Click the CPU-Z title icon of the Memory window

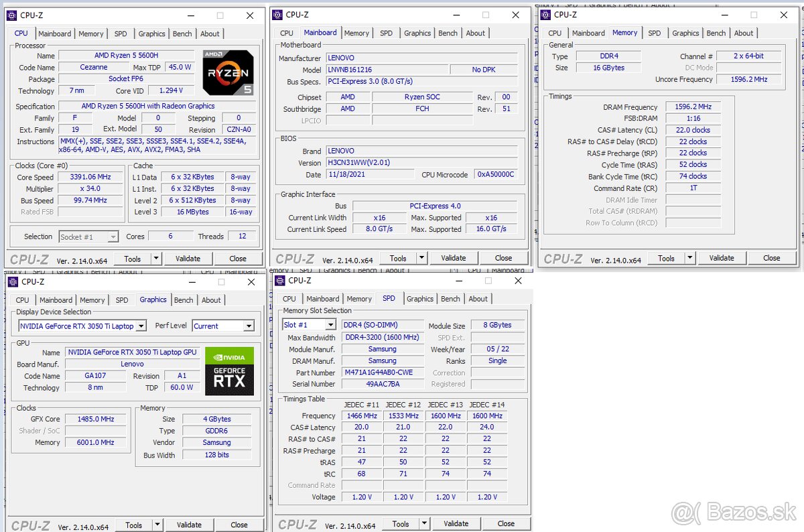(546, 14)
